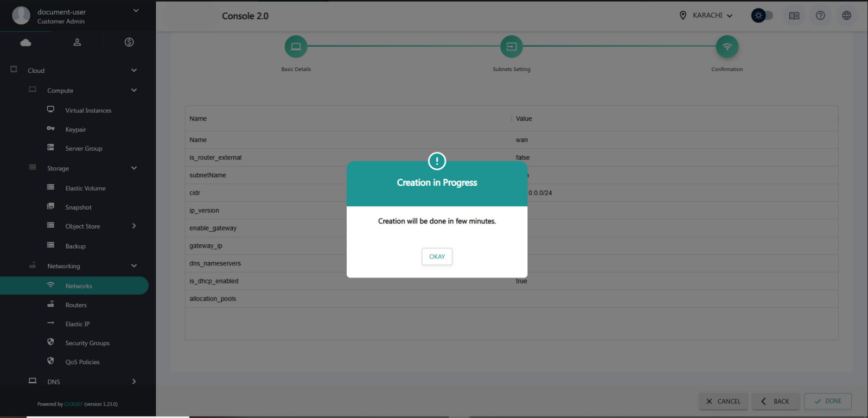Image resolution: width=868 pixels, height=418 pixels.
Task: Open Virtual Instances in sidebar
Action: coord(88,110)
